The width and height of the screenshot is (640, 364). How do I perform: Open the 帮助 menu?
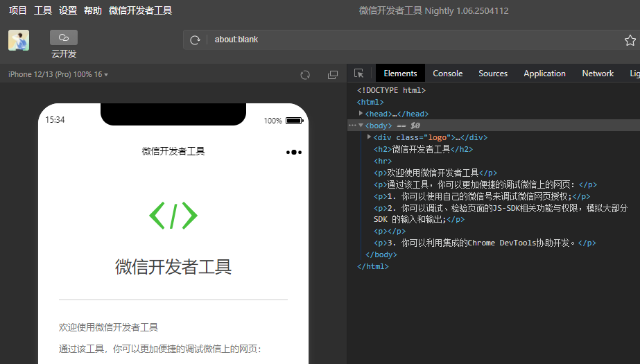point(93,10)
